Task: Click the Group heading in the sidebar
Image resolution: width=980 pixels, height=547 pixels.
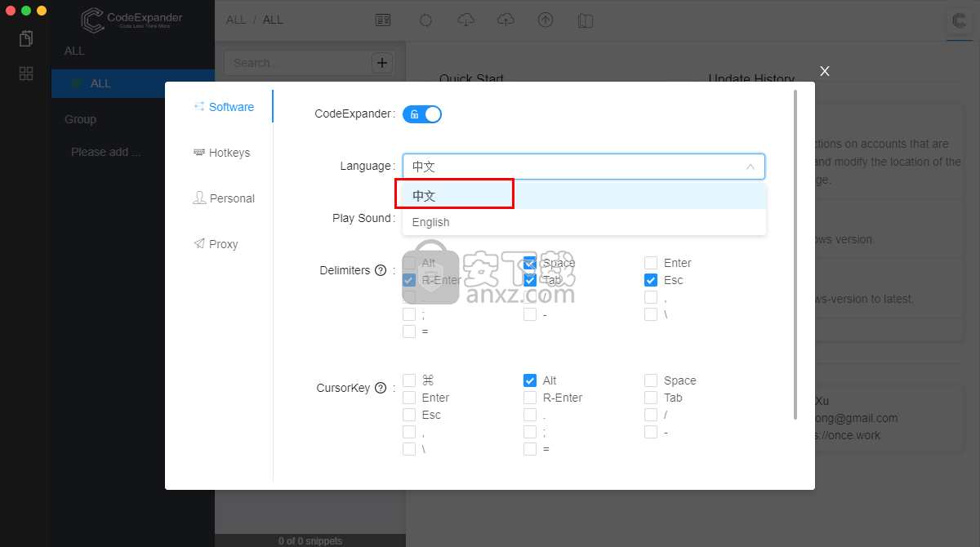Action: (x=80, y=119)
